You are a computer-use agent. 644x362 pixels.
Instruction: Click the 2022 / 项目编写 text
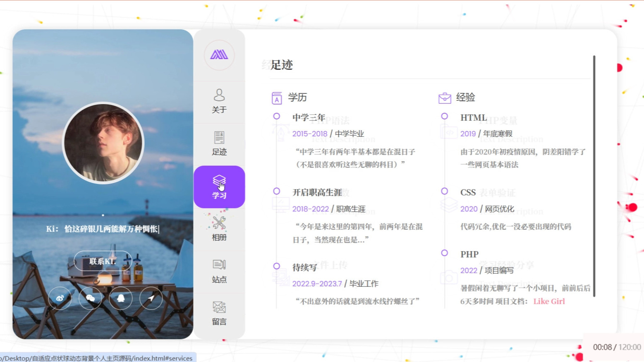pos(487,271)
